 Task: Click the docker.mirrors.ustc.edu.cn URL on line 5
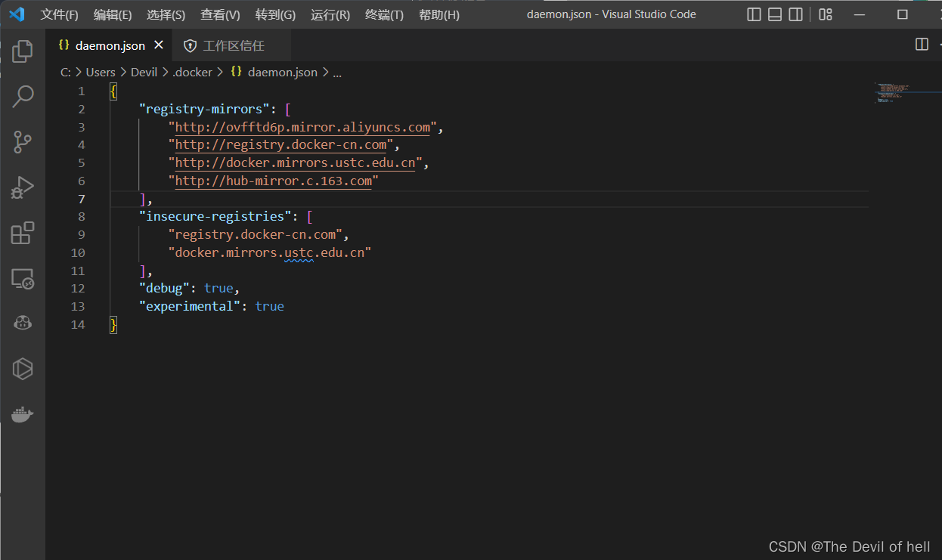tap(295, 163)
